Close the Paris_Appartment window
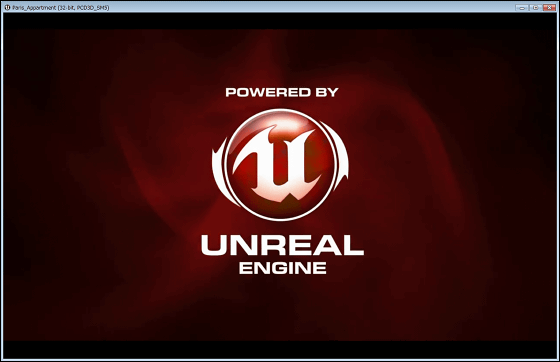Screen dimensions: 560x362 coord(549,7)
